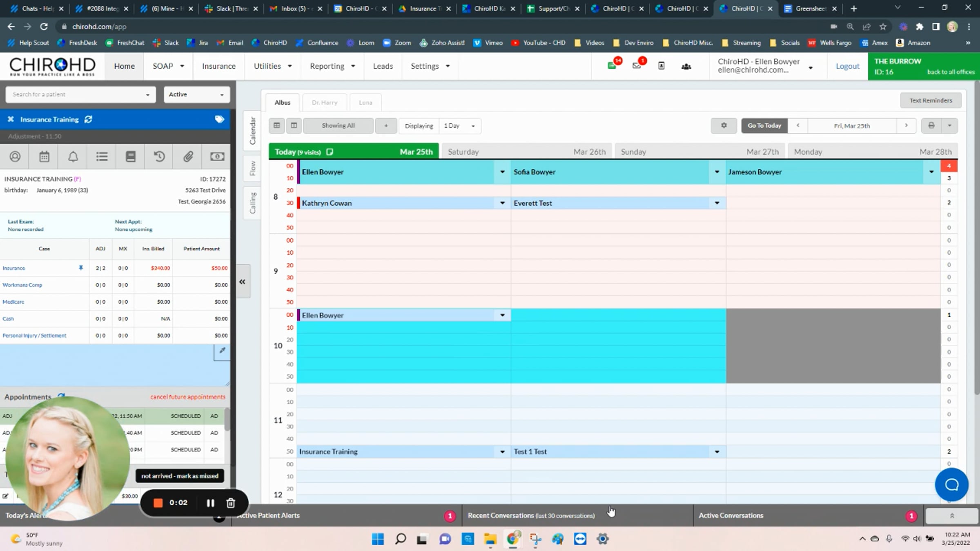980x551 pixels.
Task: Click the Showing All button
Action: pyautogui.click(x=338, y=126)
